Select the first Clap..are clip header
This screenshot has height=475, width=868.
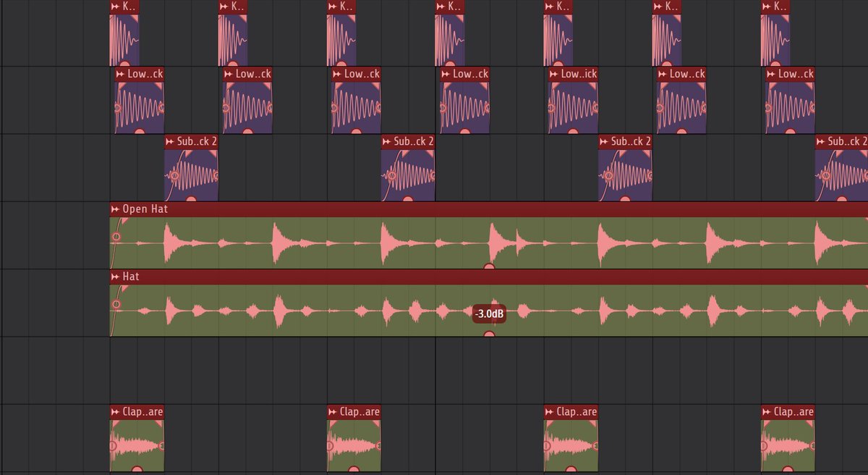click(137, 412)
